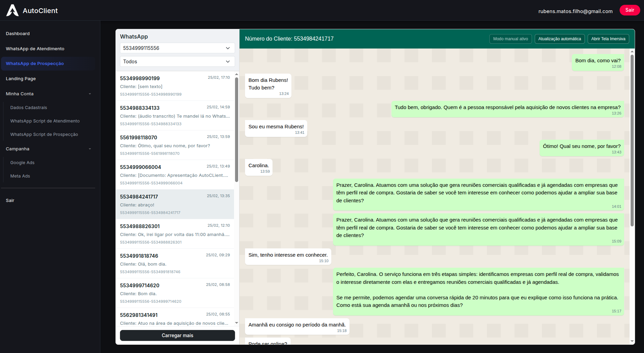This screenshot has height=353, width=644.
Task: Expand the Minha Conta menu
Action: coord(48,94)
